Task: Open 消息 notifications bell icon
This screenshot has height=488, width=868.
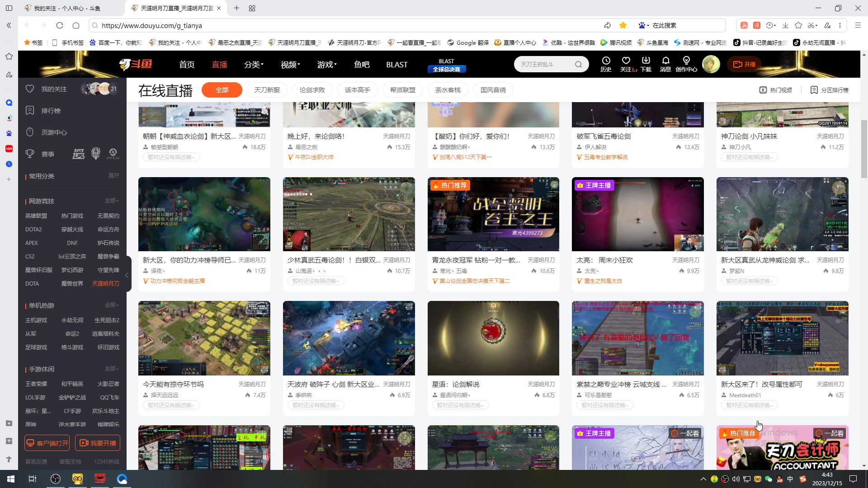Action: 665,63
